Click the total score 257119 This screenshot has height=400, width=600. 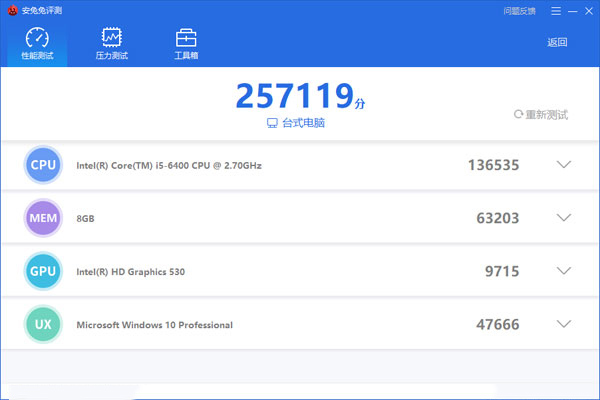[x=295, y=95]
